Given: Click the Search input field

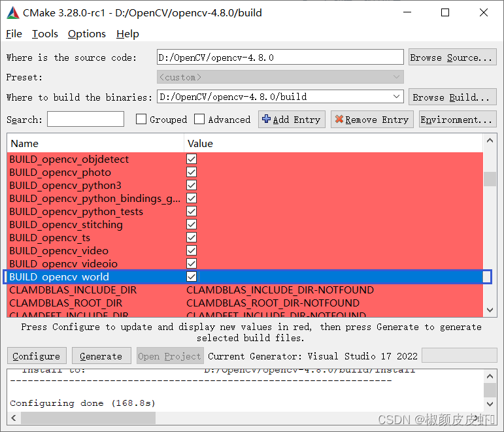Looking at the screenshot, I should coord(86,119).
